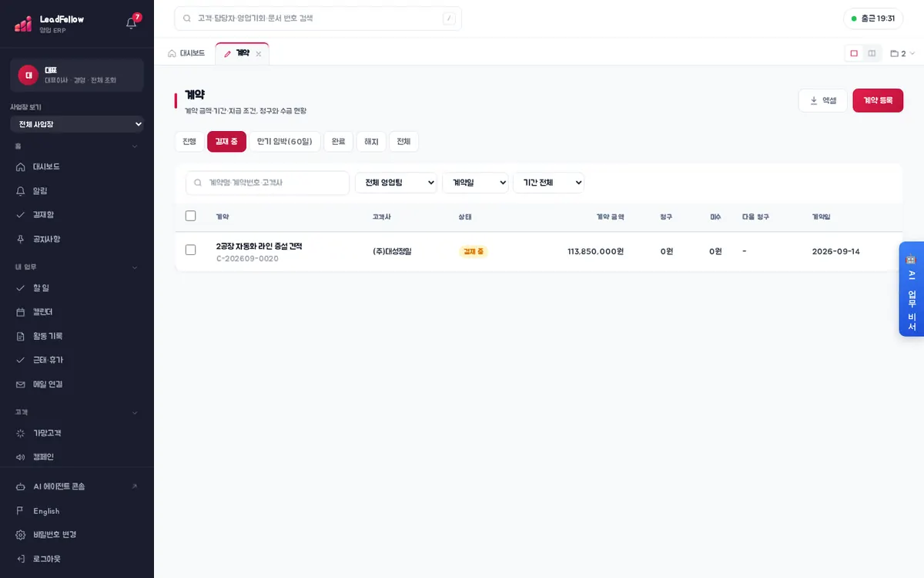Open the notification bell with badge 7
Viewport: 924px width, 578px height.
pos(132,22)
